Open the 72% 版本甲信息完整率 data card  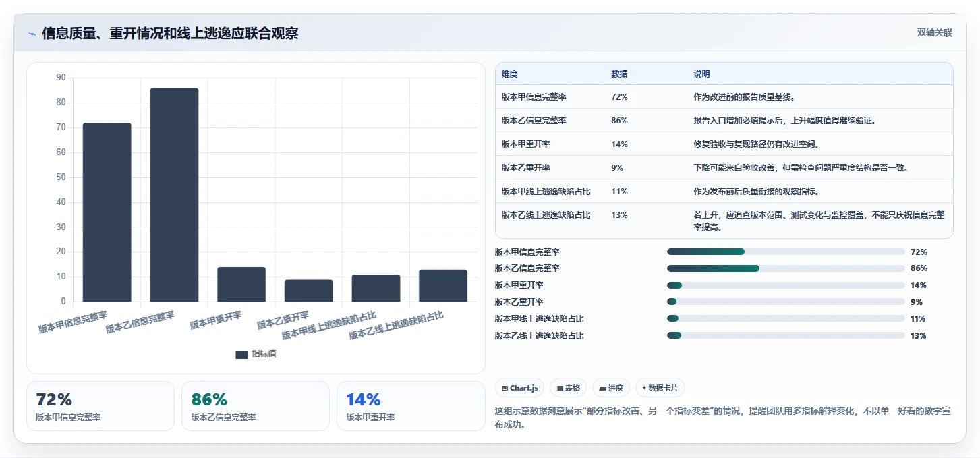(x=100, y=406)
